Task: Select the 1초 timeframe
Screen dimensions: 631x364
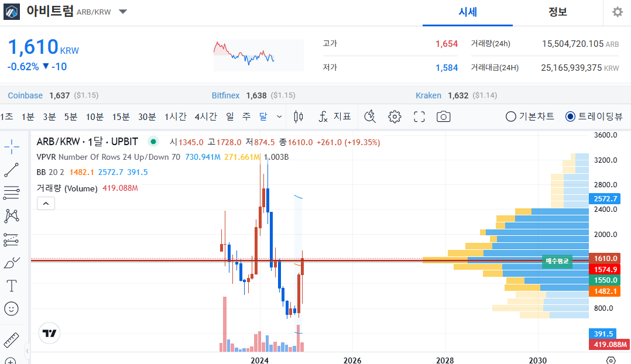Action: [7, 116]
